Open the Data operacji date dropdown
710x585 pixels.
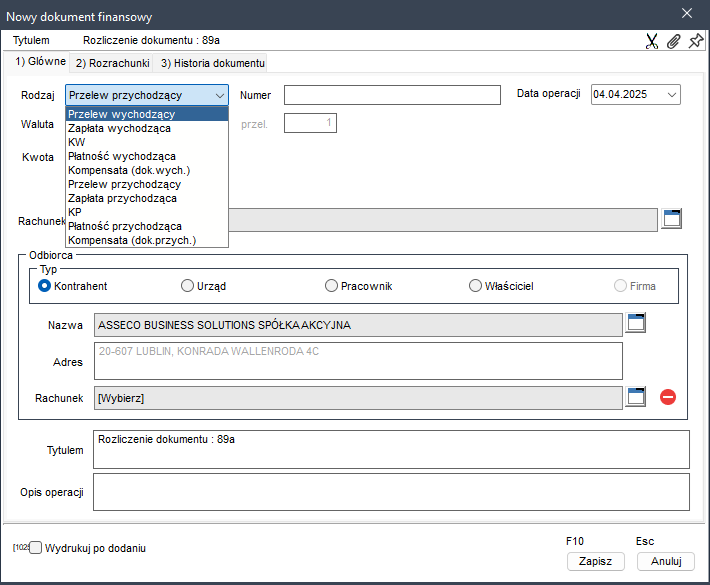[672, 95]
